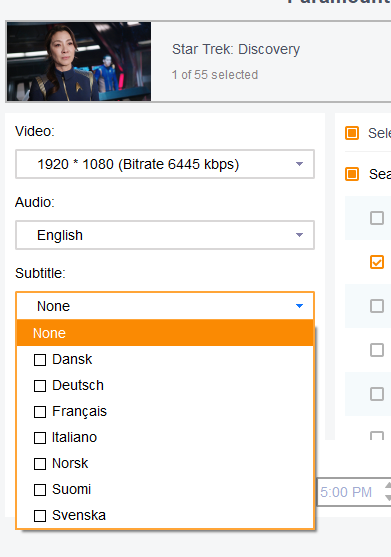Screen dimensions: 391x557
Task: Check the Italiano subtitle checkbox
Action: [x=40, y=438]
